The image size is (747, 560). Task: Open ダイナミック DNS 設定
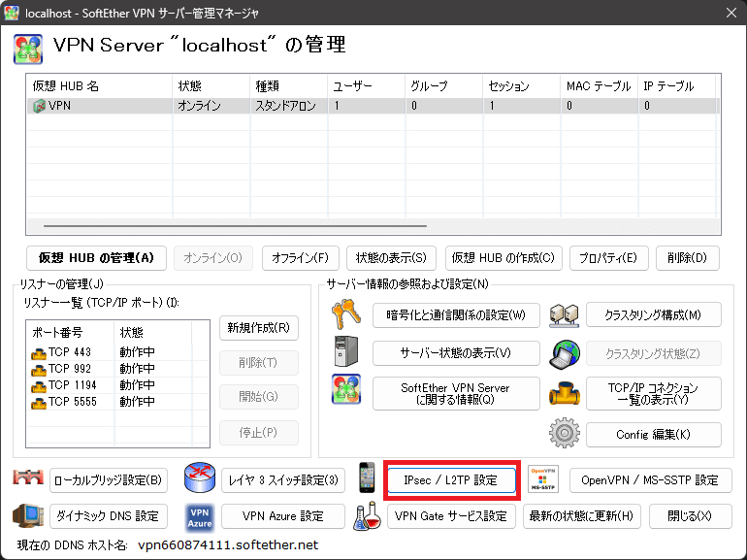[x=109, y=516]
